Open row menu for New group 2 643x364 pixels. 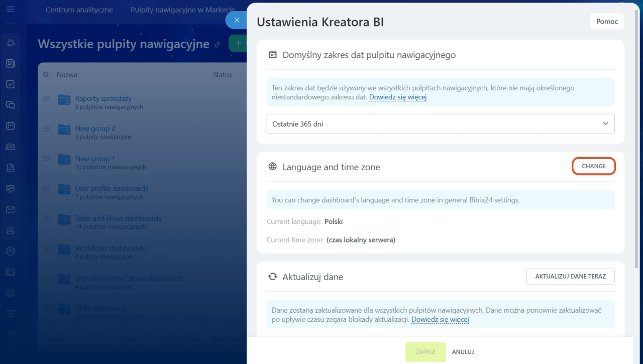[46, 129]
